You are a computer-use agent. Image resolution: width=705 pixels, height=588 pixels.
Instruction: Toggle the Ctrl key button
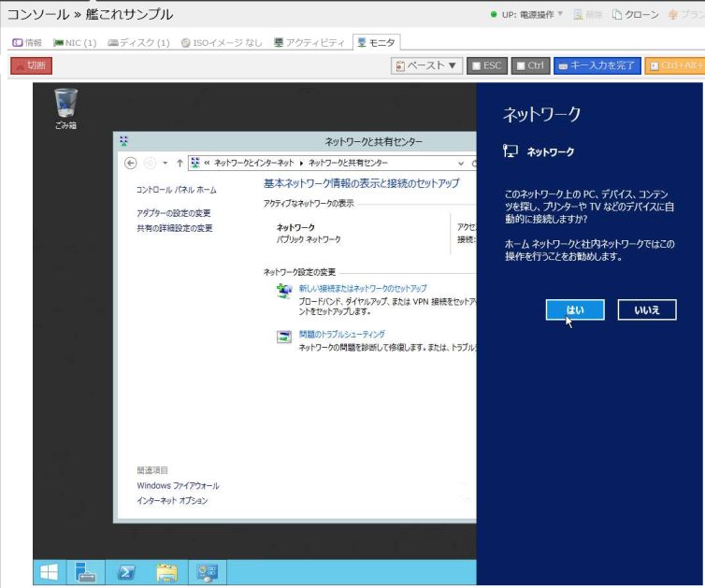(530, 65)
